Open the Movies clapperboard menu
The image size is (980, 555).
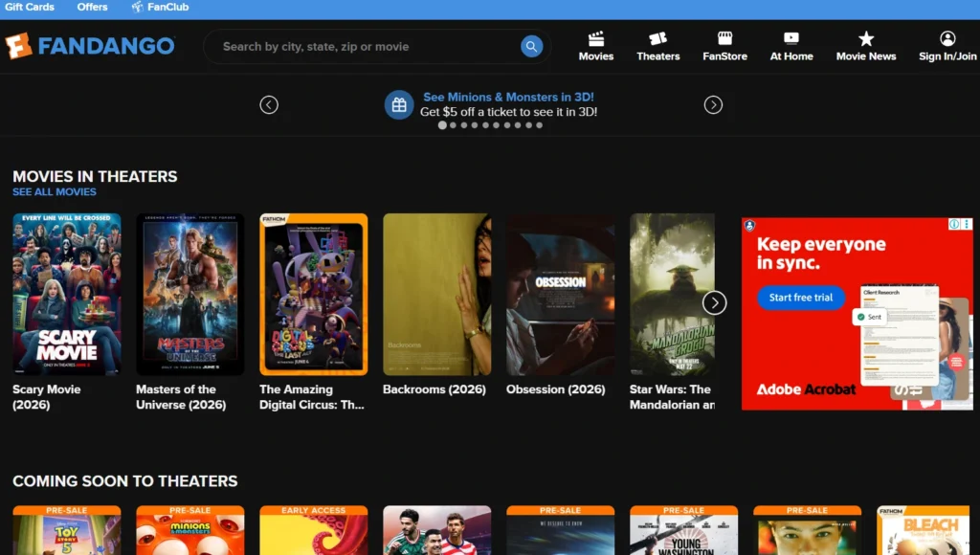tap(595, 38)
